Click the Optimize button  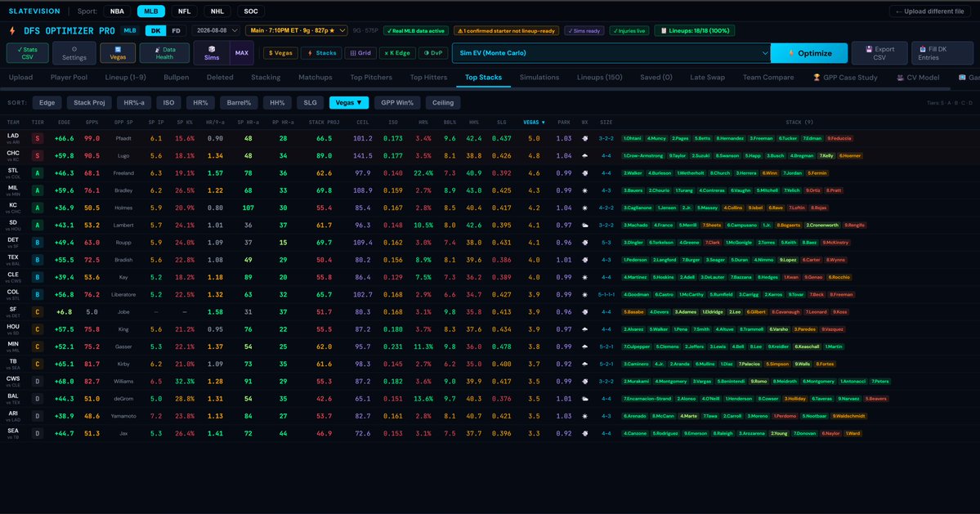809,53
